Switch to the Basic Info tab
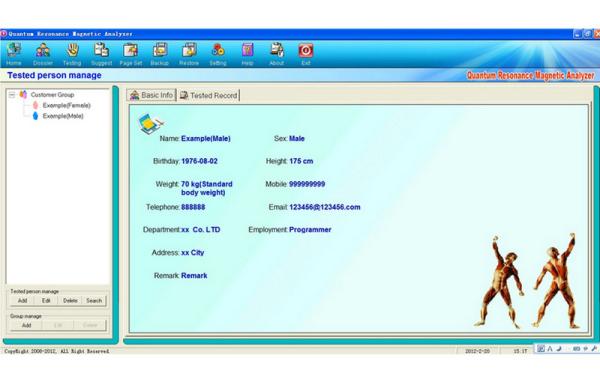The width and height of the screenshot is (600, 385). [x=151, y=95]
